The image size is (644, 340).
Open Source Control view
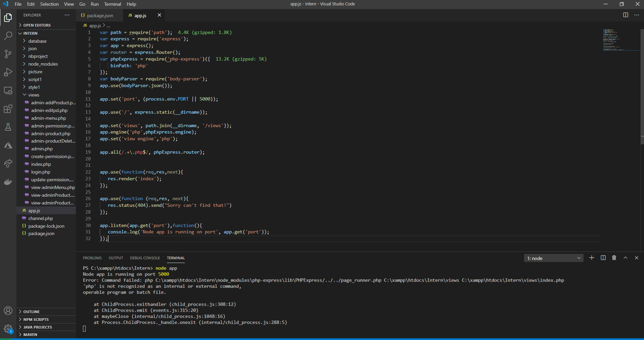[x=8, y=54]
